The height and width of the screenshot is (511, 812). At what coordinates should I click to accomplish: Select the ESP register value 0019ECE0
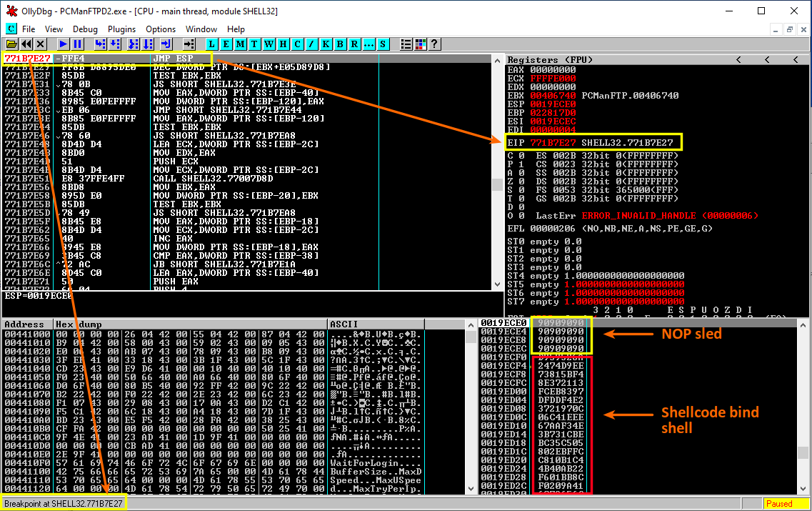click(553, 104)
